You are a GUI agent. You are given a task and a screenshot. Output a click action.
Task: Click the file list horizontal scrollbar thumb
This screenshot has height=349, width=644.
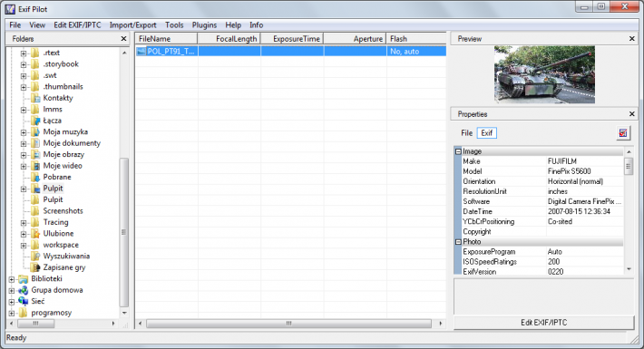(288, 324)
